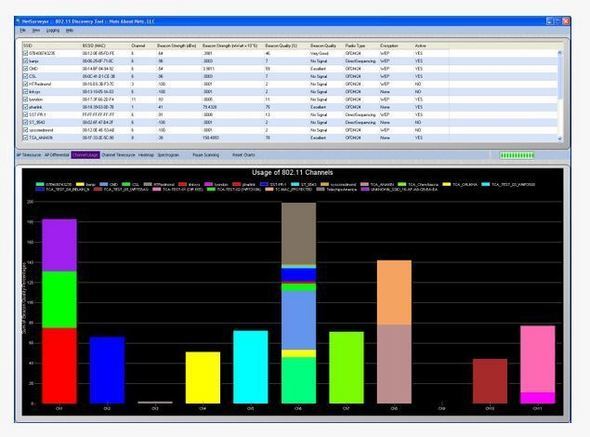
Task: Toggle the linksys row checkbox
Action: (x=25, y=92)
